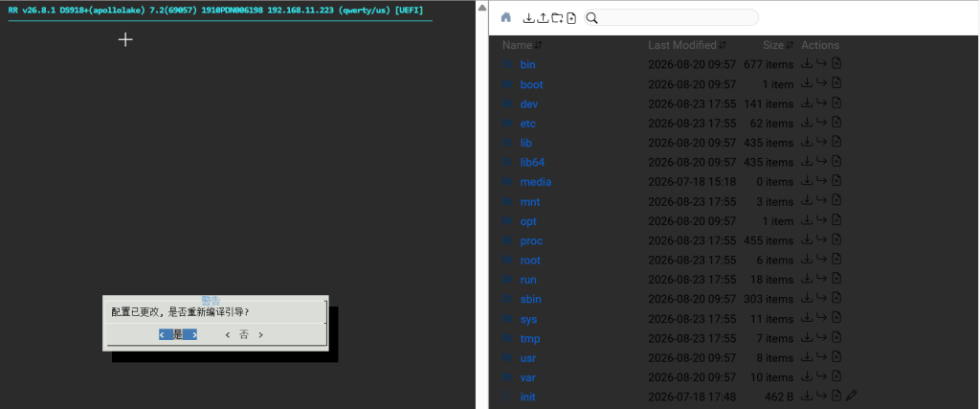
Task: Move the var folder
Action: coord(822,376)
